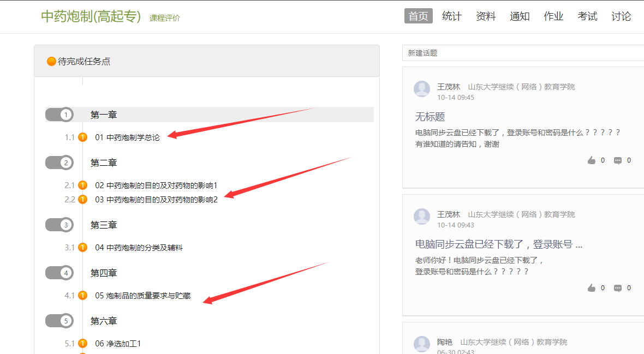Image resolution: width=644 pixels, height=354 pixels.
Task: Like the second post by 王茂林
Action: click(x=592, y=288)
